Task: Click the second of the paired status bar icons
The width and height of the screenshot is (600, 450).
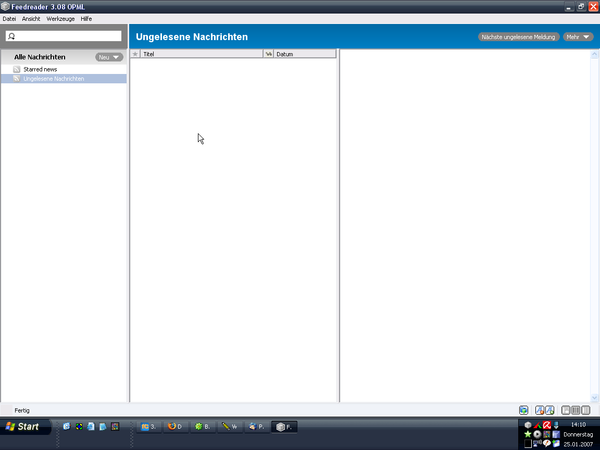Action: coord(550,410)
